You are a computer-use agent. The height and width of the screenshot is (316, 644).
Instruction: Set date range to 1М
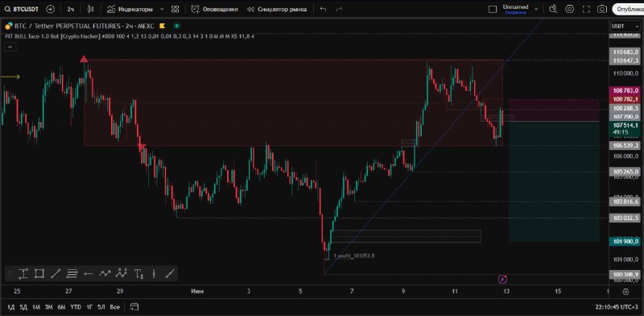[x=36, y=307]
